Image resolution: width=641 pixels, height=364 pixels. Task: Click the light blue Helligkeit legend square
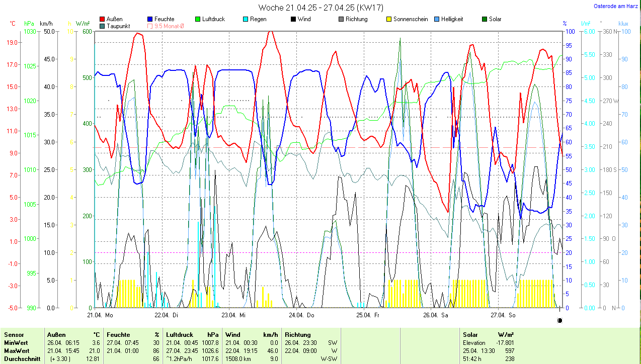click(x=437, y=19)
